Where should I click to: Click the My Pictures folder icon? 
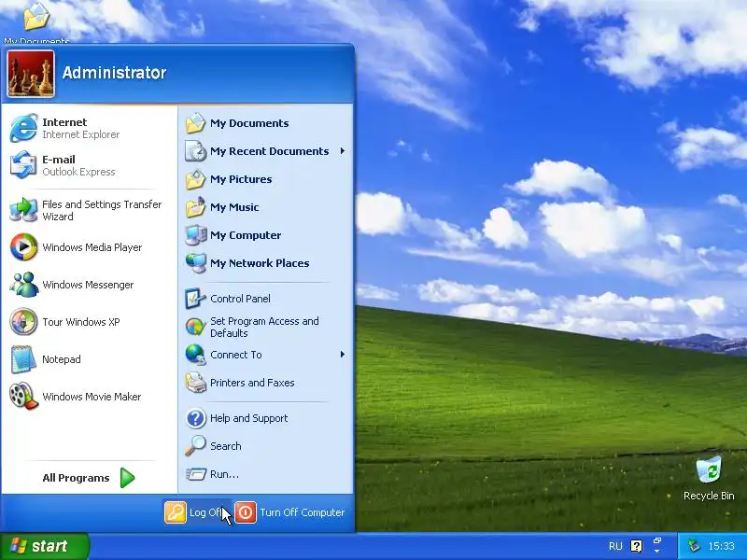tap(195, 179)
